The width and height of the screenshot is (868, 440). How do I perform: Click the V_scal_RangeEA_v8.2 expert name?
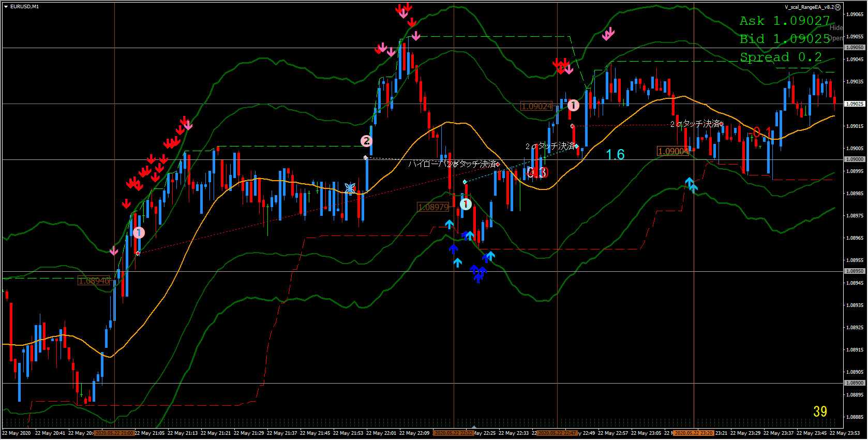click(809, 7)
